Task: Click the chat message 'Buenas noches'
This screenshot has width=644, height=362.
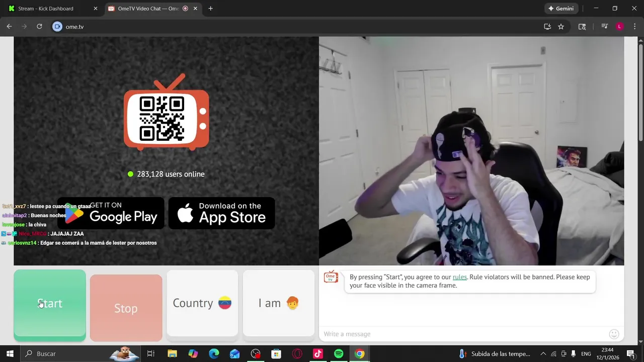Action: 48,216
